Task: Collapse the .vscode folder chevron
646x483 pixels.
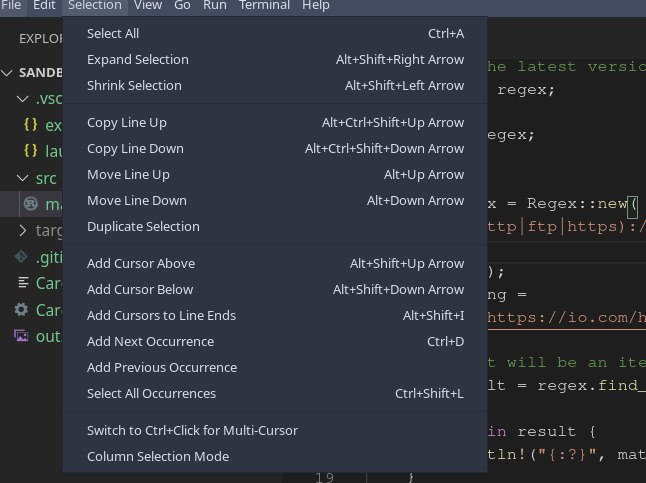Action: [22, 99]
